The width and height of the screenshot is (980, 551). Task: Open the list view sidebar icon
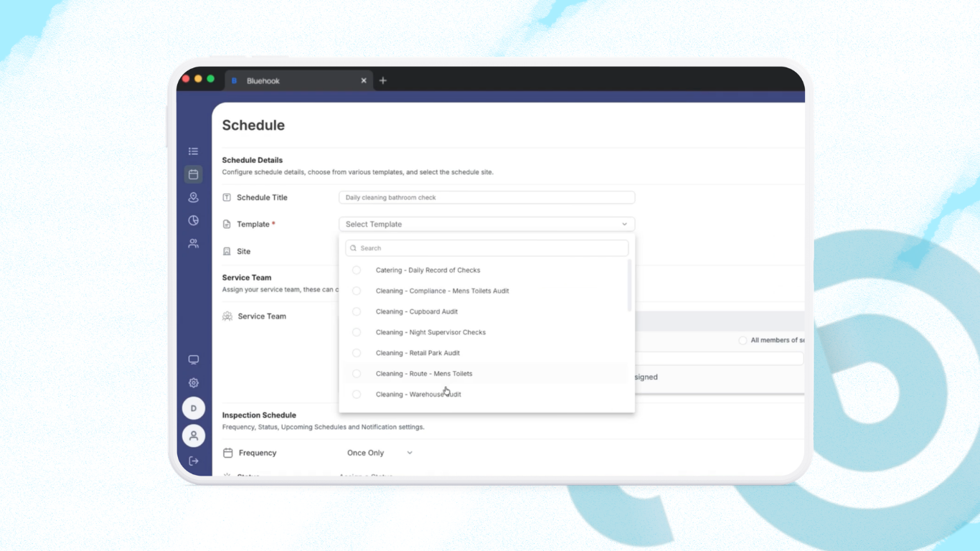tap(193, 151)
